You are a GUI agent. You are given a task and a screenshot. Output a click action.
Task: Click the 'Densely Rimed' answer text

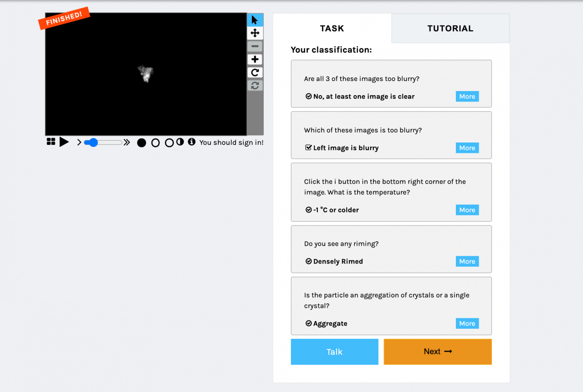338,261
